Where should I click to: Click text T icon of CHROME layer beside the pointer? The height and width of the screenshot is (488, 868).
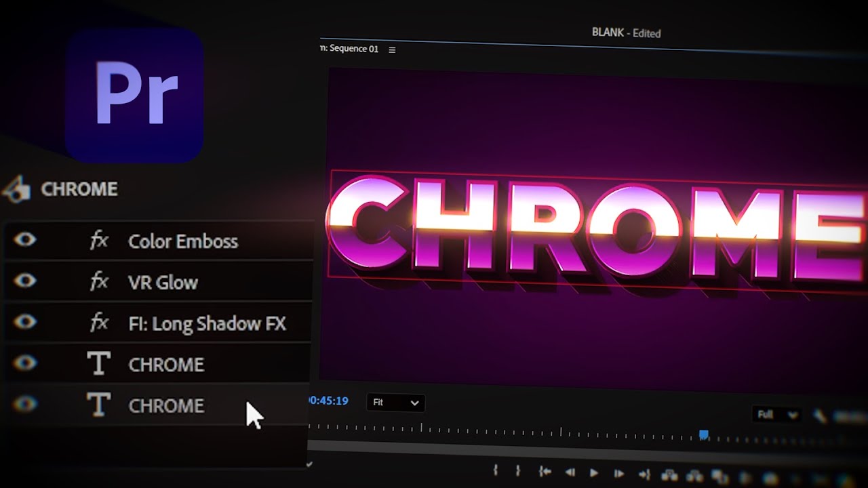point(99,405)
